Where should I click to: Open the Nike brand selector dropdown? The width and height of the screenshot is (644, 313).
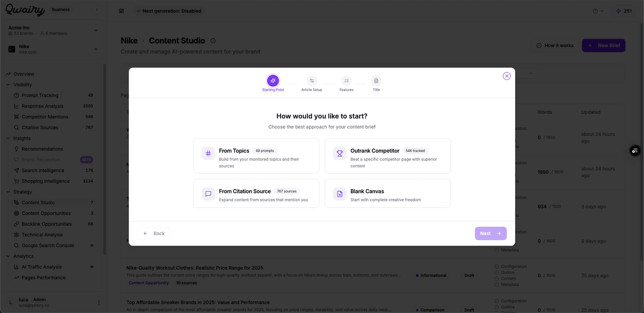(96, 49)
